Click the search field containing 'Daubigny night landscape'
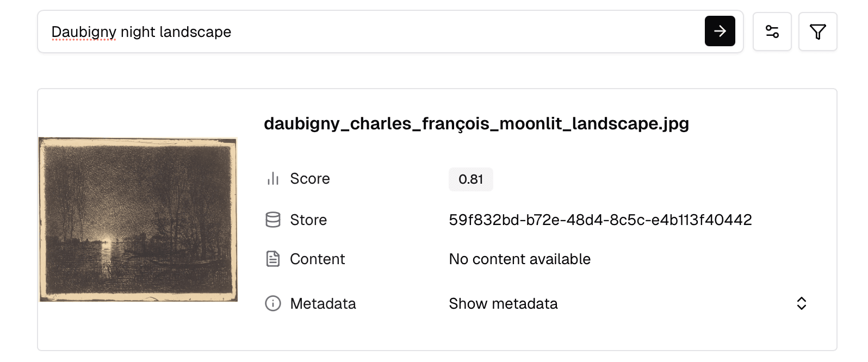The height and width of the screenshot is (362, 868). click(x=381, y=32)
